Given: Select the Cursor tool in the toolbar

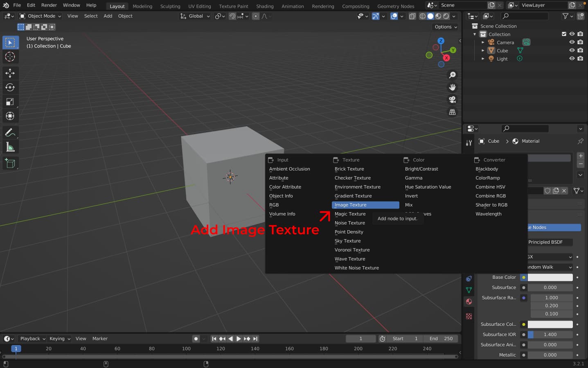Looking at the screenshot, I should tap(10, 57).
